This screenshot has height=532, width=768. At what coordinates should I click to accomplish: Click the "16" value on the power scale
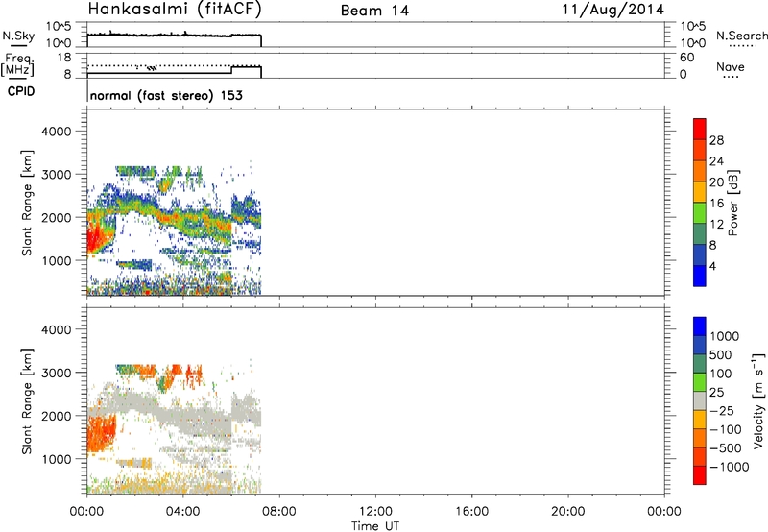point(716,204)
